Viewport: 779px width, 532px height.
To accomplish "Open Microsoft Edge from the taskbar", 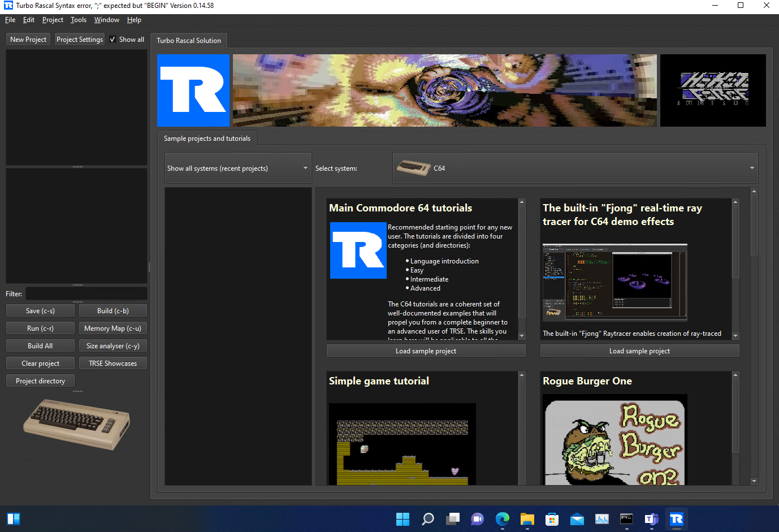I will point(502,519).
